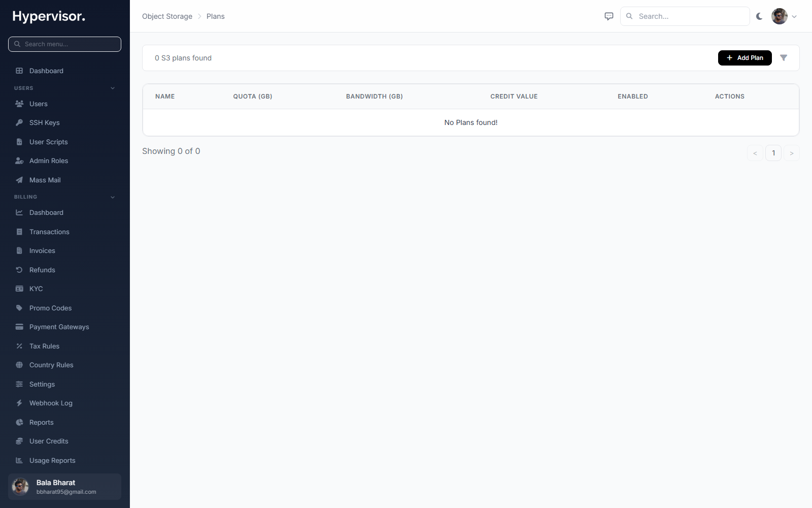
Task: Collapse the Users sidebar section
Action: point(113,88)
